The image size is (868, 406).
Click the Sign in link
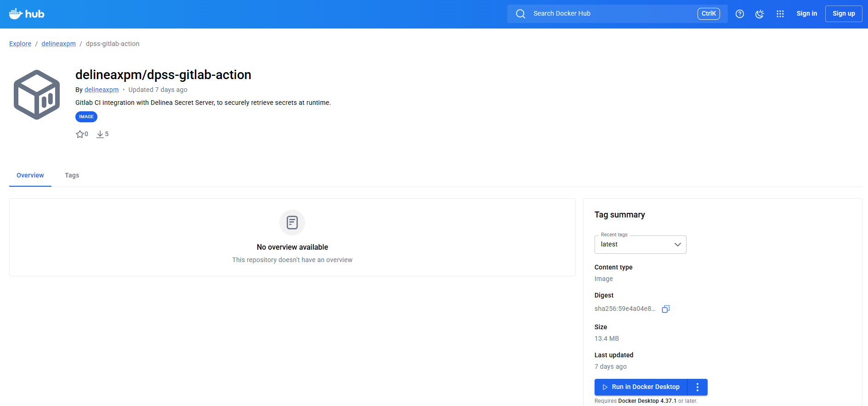tap(806, 14)
